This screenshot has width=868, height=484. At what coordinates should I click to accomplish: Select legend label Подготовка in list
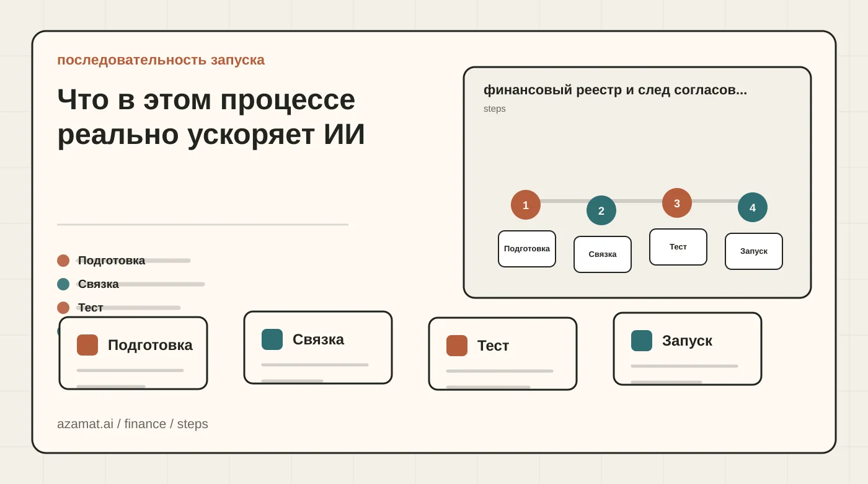point(112,261)
